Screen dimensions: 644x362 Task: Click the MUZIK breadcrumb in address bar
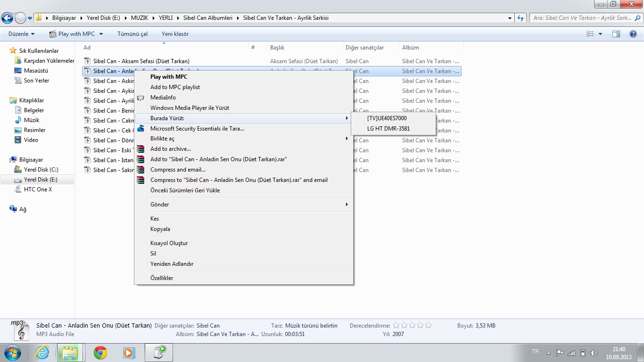pyautogui.click(x=140, y=18)
